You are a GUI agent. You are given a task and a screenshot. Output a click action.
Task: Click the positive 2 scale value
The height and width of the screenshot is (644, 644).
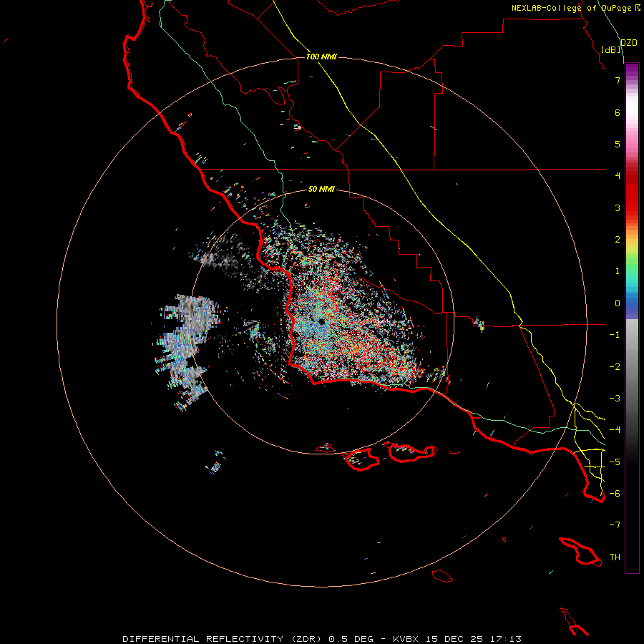618,240
